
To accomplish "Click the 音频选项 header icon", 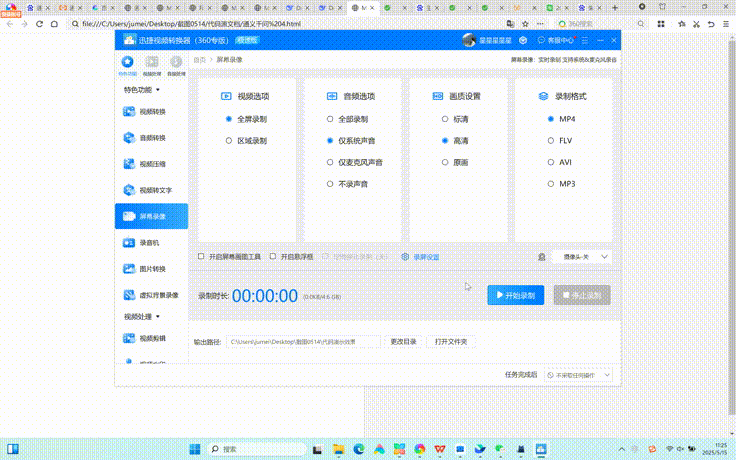I will (332, 96).
